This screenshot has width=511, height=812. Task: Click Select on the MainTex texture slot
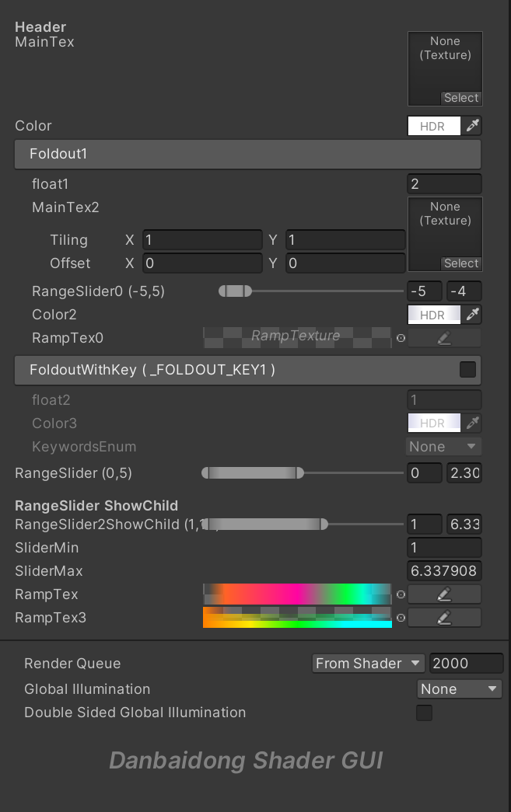click(460, 98)
